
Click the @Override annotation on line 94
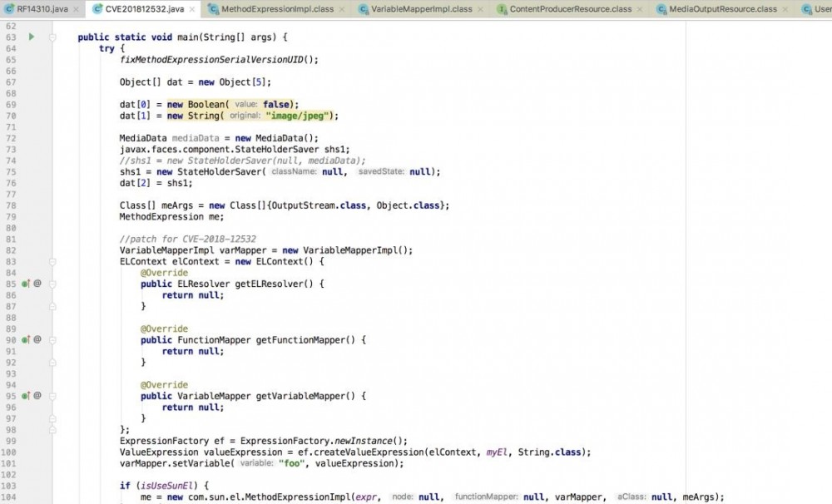(164, 385)
